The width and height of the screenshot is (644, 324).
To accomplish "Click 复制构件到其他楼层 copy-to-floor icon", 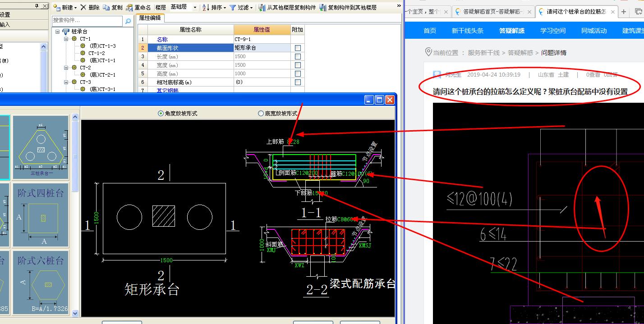I will [323, 7].
